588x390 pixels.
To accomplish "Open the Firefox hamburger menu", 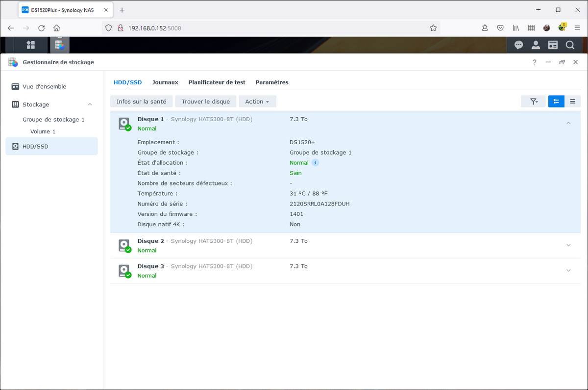I will pyautogui.click(x=577, y=28).
